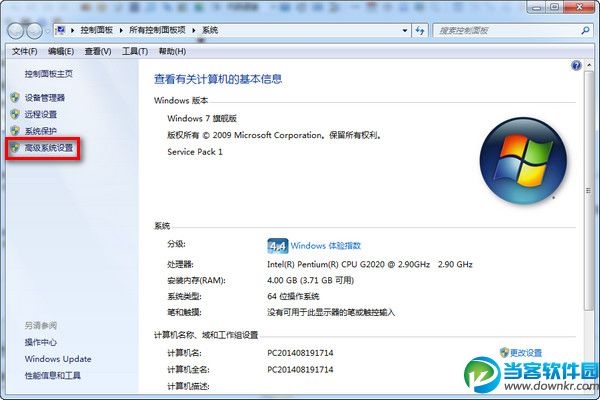Click the 4.00 GB (3.71 GB 可用) memory value
This screenshot has width=600, height=400.
point(310,281)
